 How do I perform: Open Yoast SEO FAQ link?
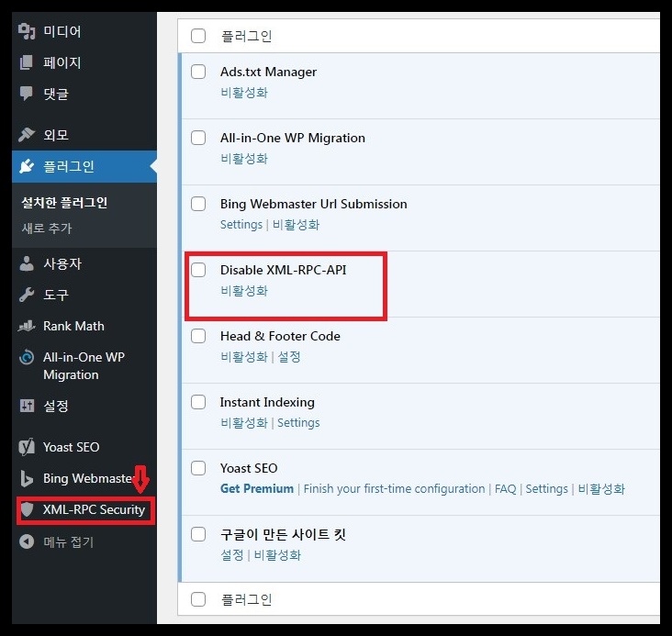coord(505,488)
